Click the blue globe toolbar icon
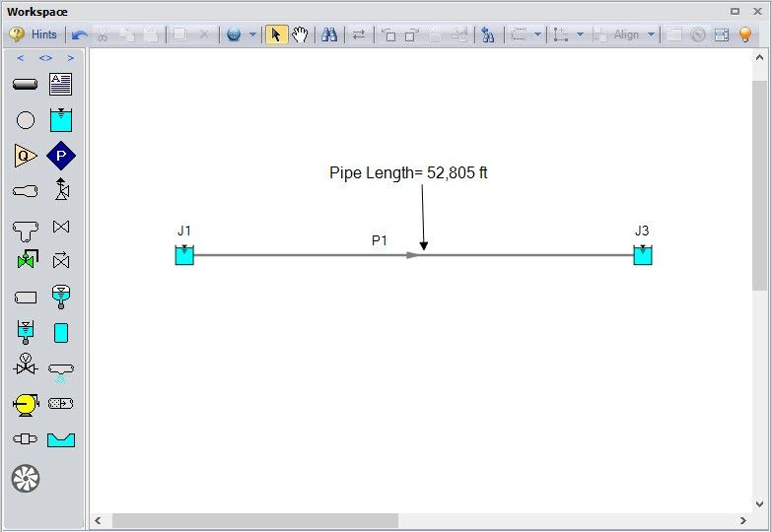This screenshot has height=532, width=772. 234,34
